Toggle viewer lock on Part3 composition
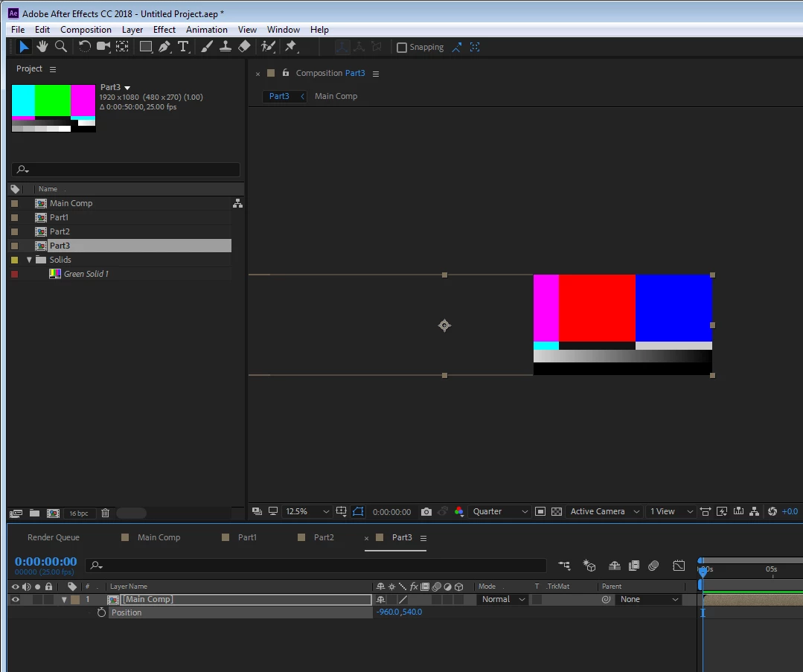The image size is (803, 672). [286, 73]
